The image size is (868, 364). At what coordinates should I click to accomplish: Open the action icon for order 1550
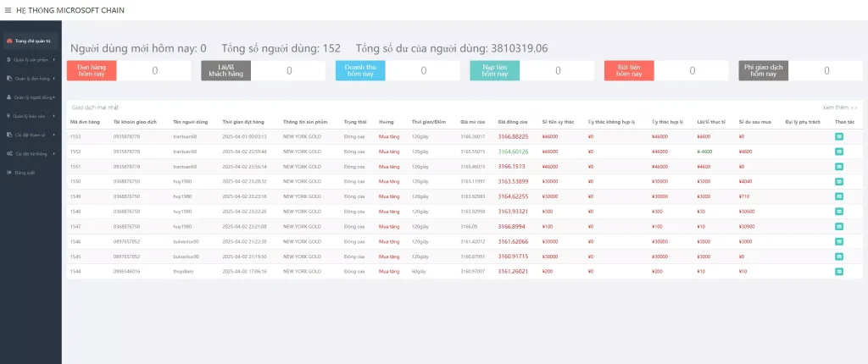point(839,181)
